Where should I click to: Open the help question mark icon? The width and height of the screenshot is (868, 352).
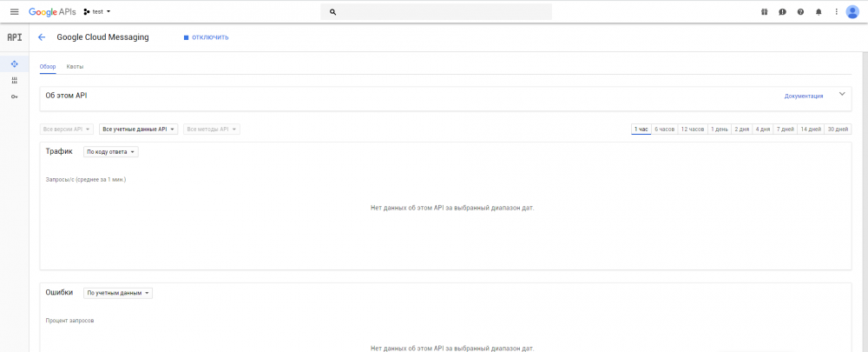coord(800,11)
